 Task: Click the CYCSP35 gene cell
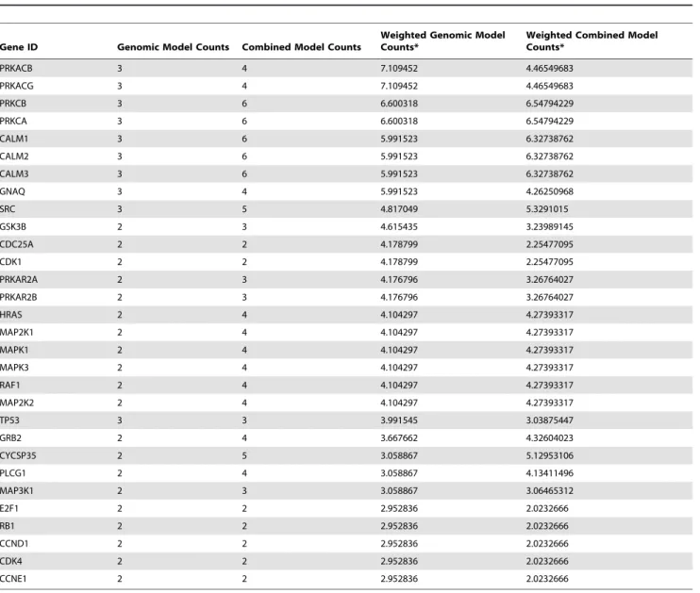pyautogui.click(x=18, y=455)
